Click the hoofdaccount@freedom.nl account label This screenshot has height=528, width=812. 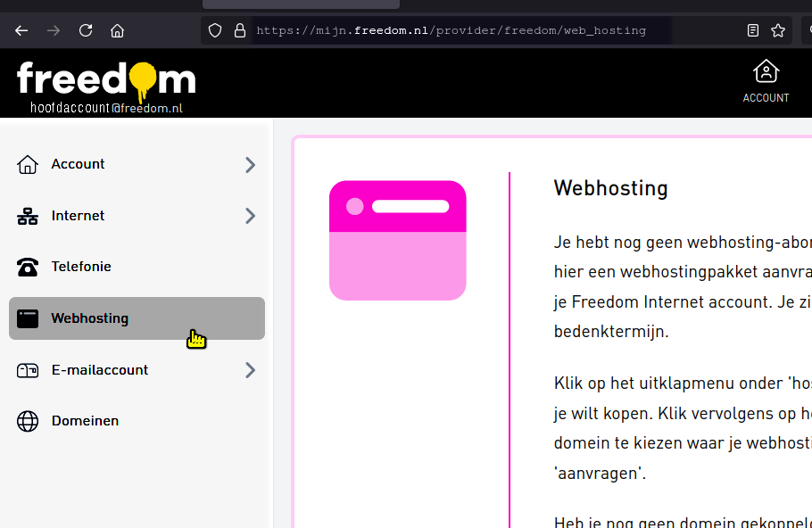pyautogui.click(x=106, y=108)
